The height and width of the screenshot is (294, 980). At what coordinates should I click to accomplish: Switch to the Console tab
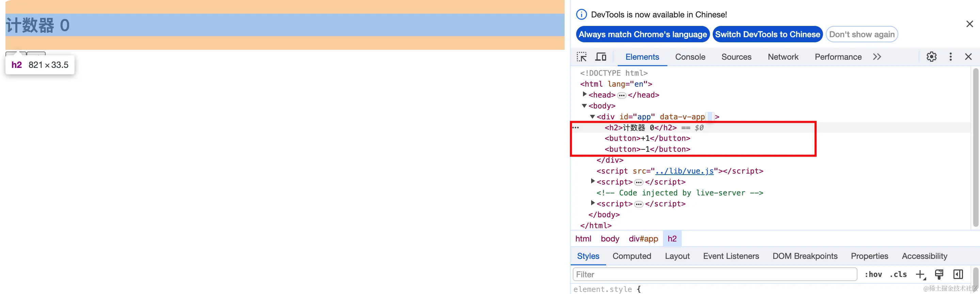690,57
